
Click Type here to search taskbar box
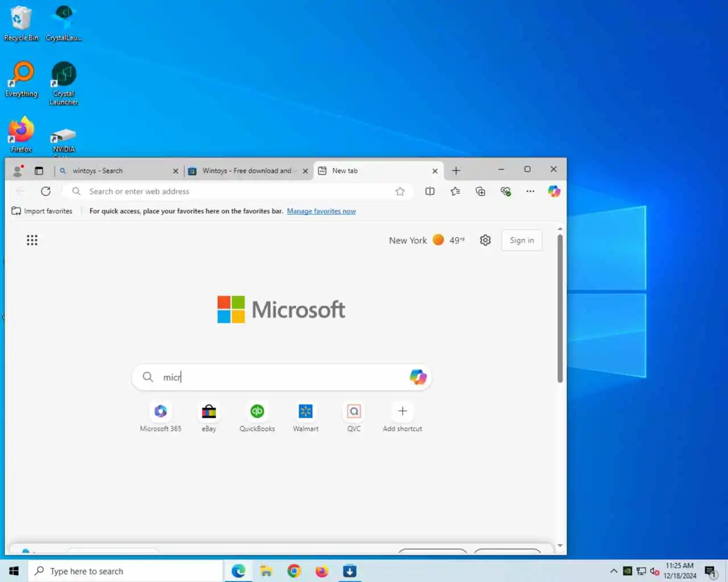(x=125, y=571)
